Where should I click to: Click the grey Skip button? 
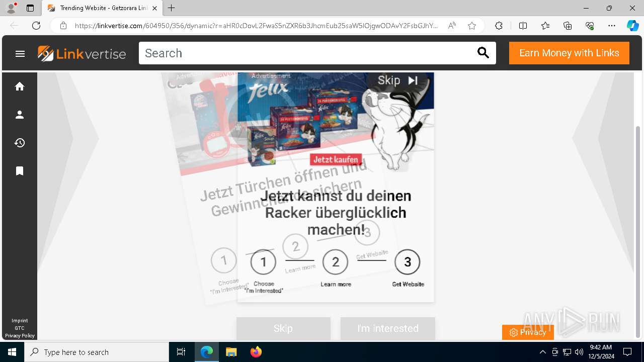283,328
